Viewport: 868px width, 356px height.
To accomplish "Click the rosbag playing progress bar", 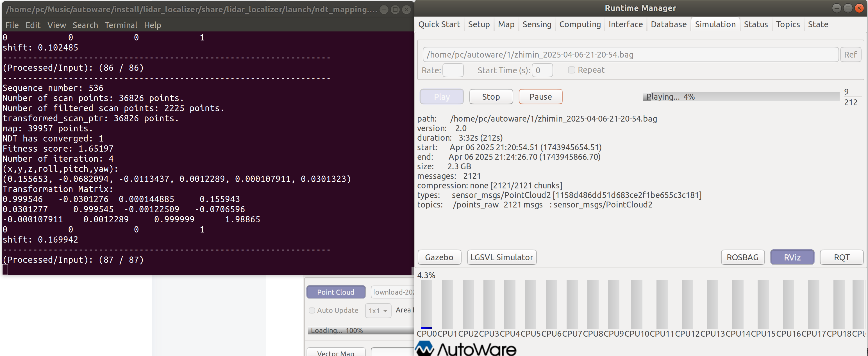I will (x=741, y=97).
